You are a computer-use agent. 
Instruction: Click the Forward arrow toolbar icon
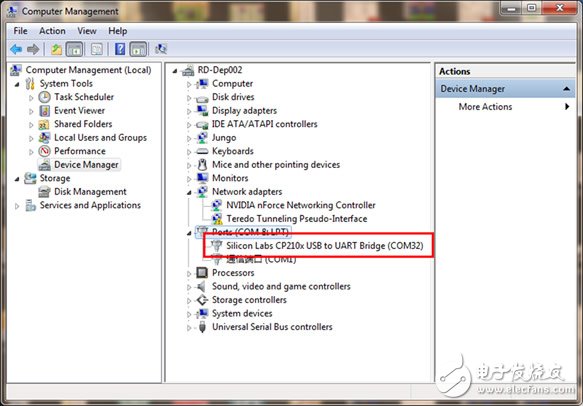[x=33, y=49]
